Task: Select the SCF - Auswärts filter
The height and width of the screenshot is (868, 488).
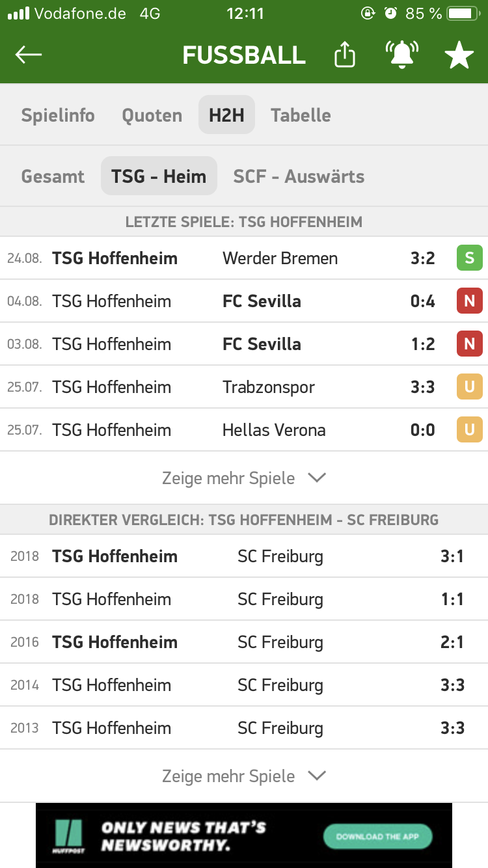Action: (299, 176)
